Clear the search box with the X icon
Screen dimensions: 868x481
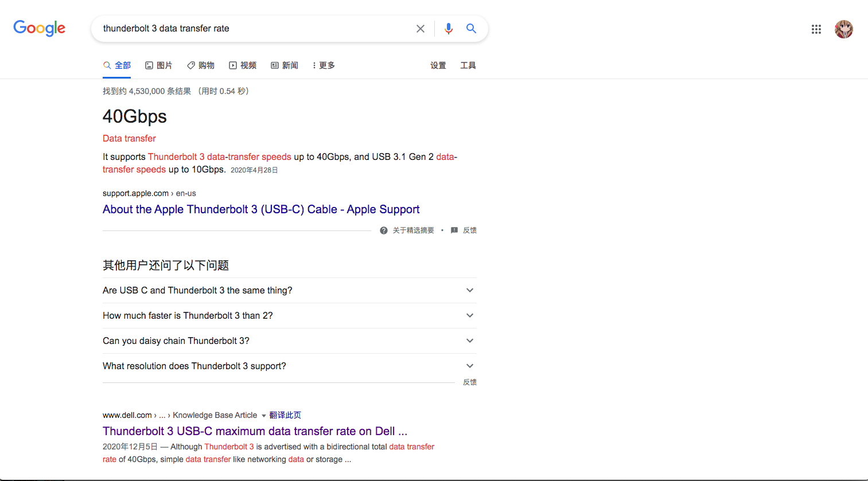[x=421, y=29]
